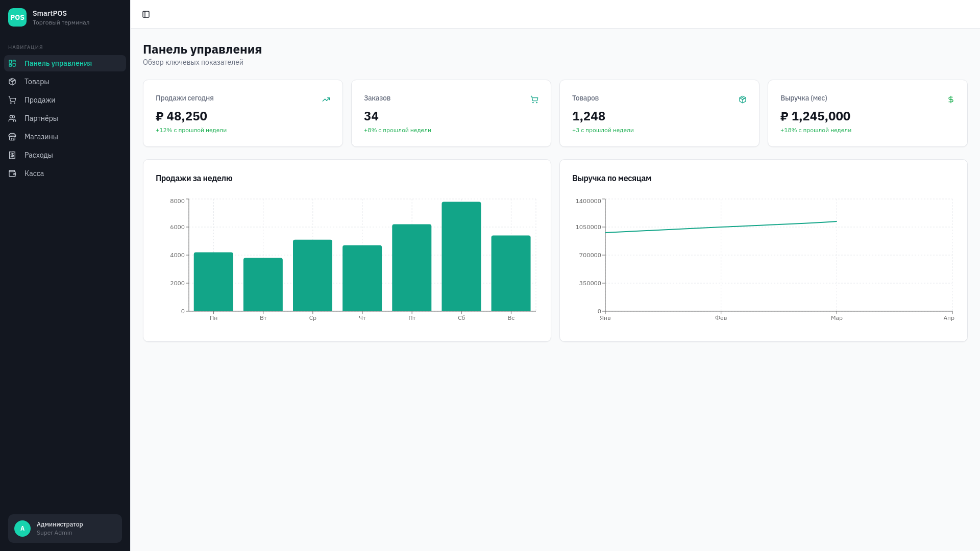Click the Магазины store icon
The width and height of the screenshot is (980, 551).
12,137
